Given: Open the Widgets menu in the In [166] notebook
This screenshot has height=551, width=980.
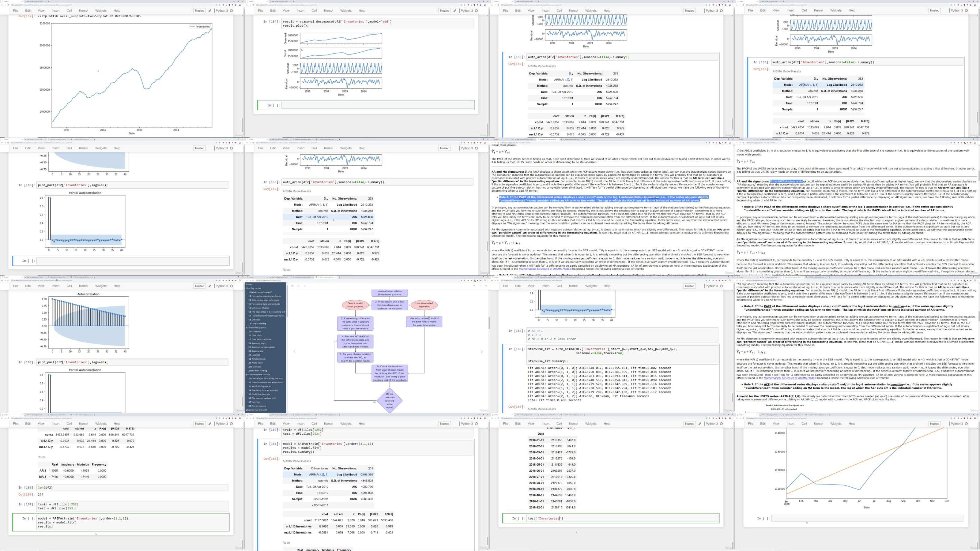Looking at the screenshot, I should (x=101, y=424).
